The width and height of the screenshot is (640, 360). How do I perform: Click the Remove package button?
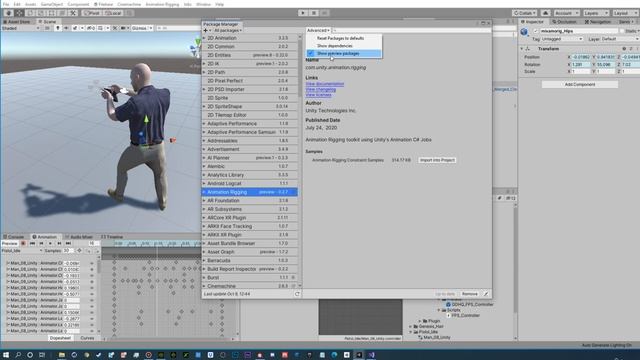tap(469, 294)
